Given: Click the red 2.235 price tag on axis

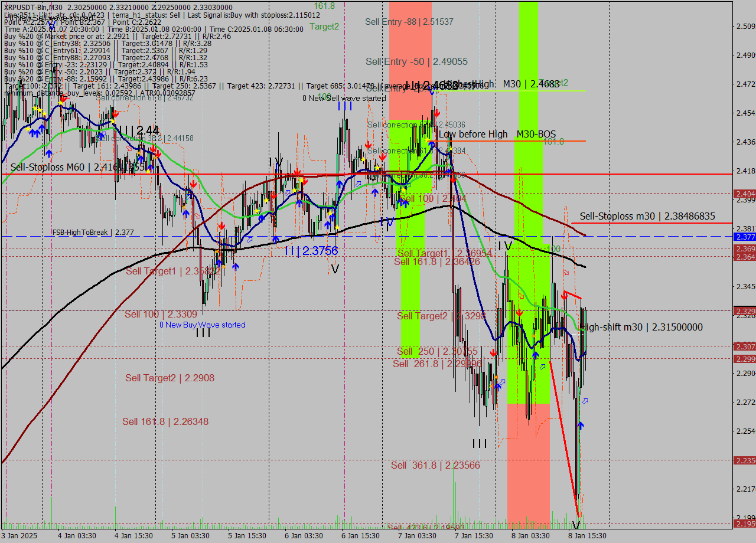Looking at the screenshot, I should click(744, 460).
